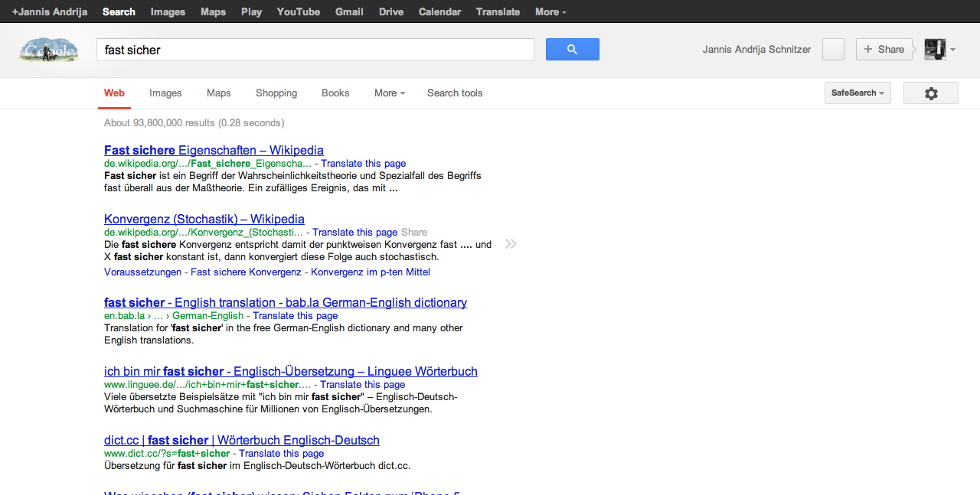Viewport: 980px width, 495px height.
Task: Go to Maps in top black bar
Action: 213,11
